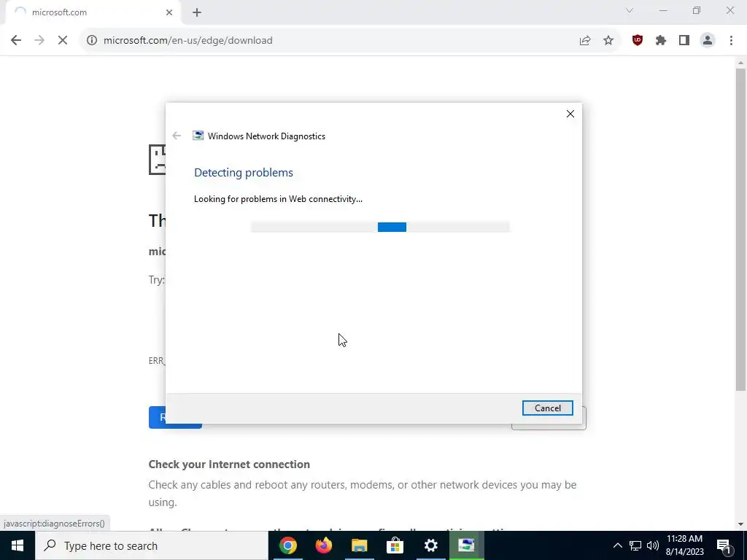Click Looking for problems in Web connectivity text
747x560 pixels.
278,199
